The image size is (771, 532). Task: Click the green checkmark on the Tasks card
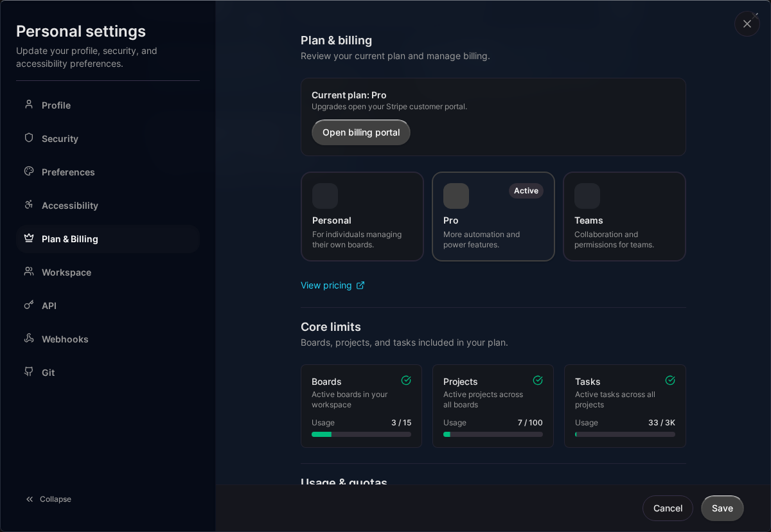pyautogui.click(x=669, y=380)
